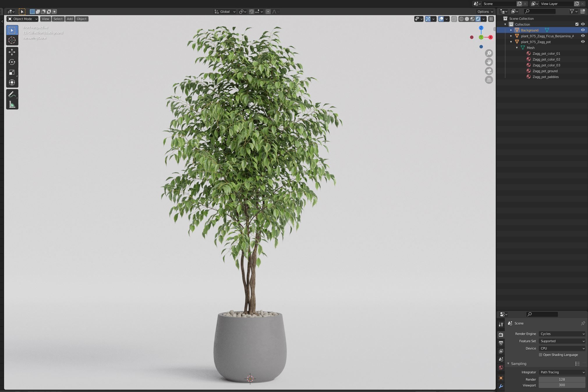This screenshot has width=588, height=392.
Task: Select the Scale tool
Action: [12, 72]
